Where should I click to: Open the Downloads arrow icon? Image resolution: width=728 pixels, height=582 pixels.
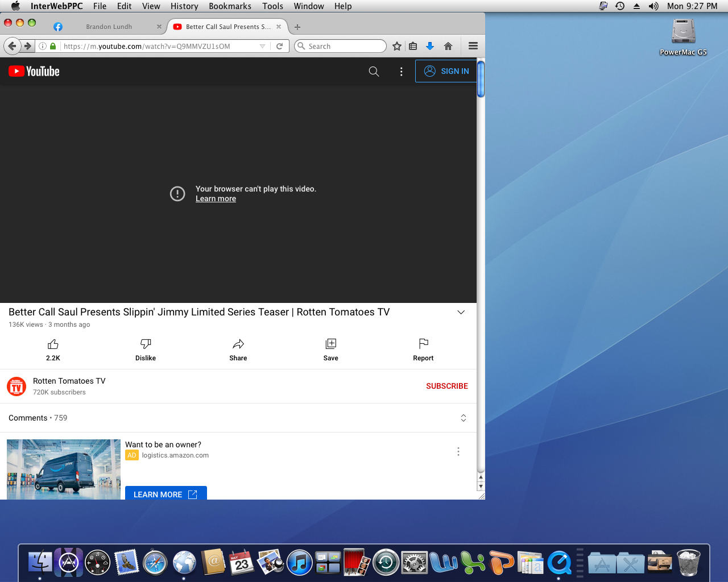click(430, 46)
